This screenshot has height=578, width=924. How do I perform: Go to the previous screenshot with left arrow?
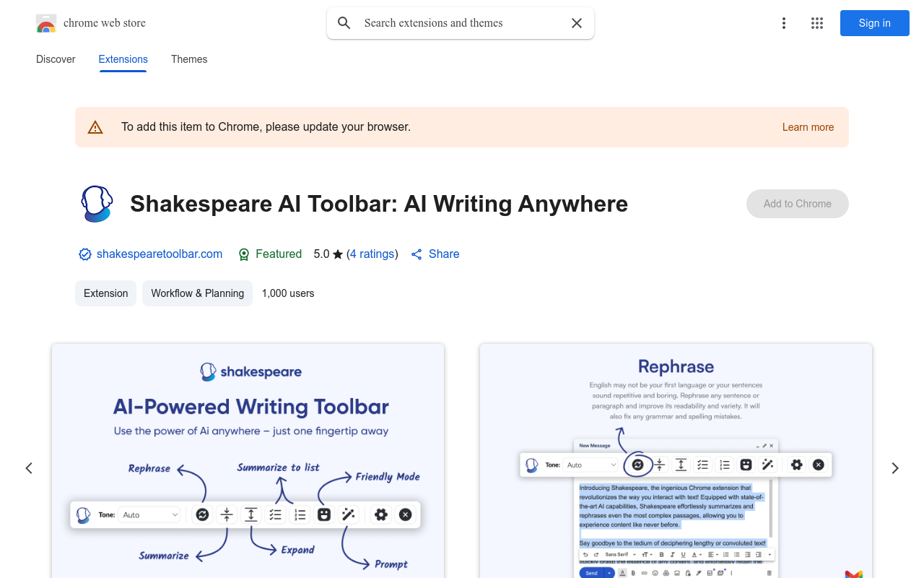(x=29, y=468)
